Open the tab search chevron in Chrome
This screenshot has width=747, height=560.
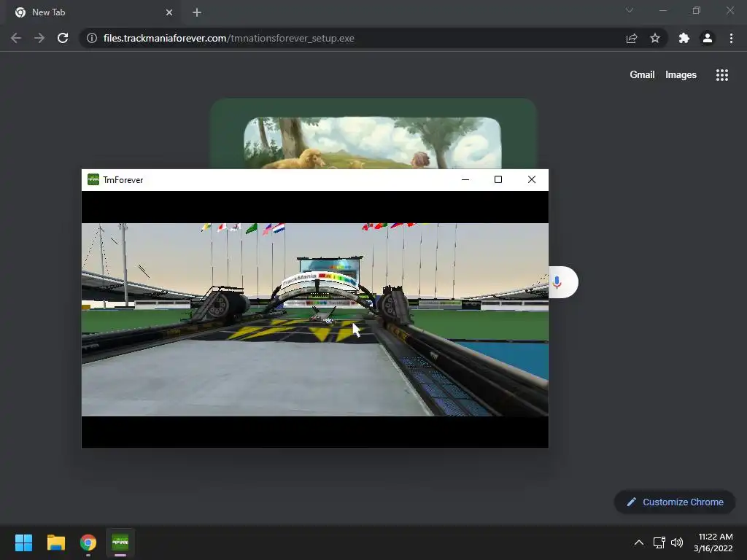[x=630, y=10]
